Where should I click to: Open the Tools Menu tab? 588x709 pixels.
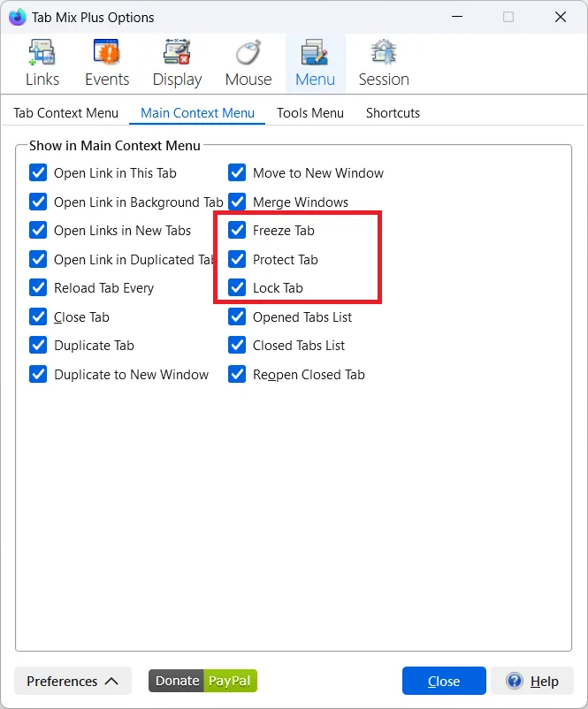coord(309,113)
